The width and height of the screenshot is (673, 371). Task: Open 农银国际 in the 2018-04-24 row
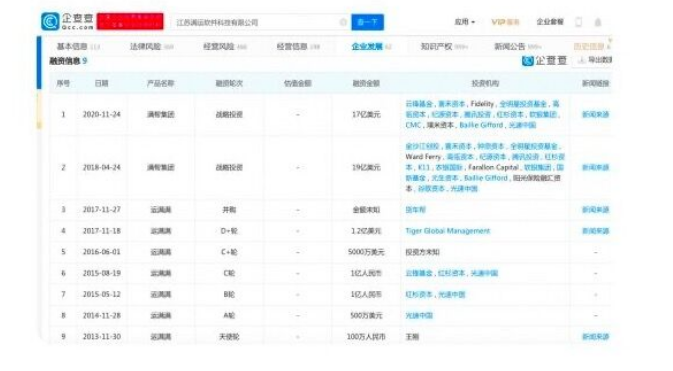[x=449, y=167]
